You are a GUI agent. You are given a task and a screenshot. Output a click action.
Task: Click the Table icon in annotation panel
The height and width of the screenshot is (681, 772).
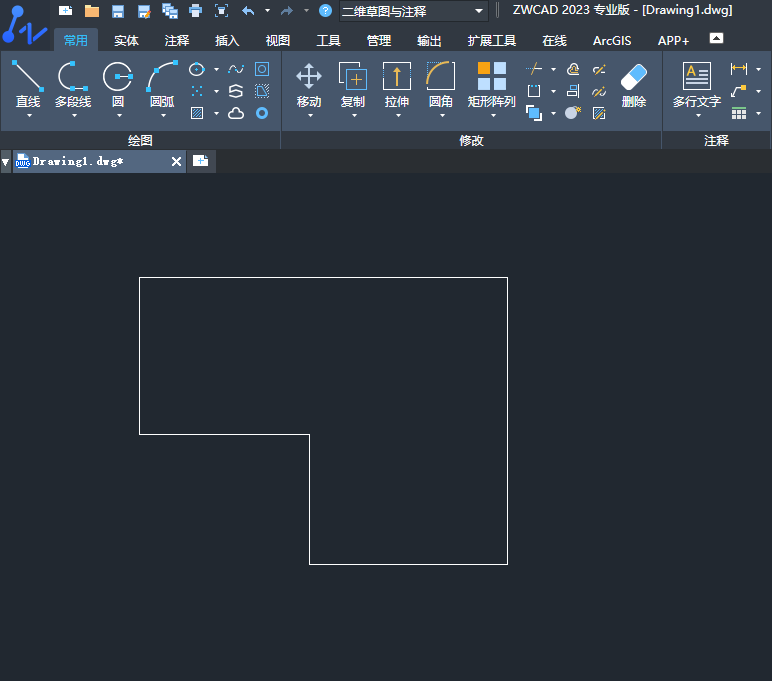click(739, 114)
